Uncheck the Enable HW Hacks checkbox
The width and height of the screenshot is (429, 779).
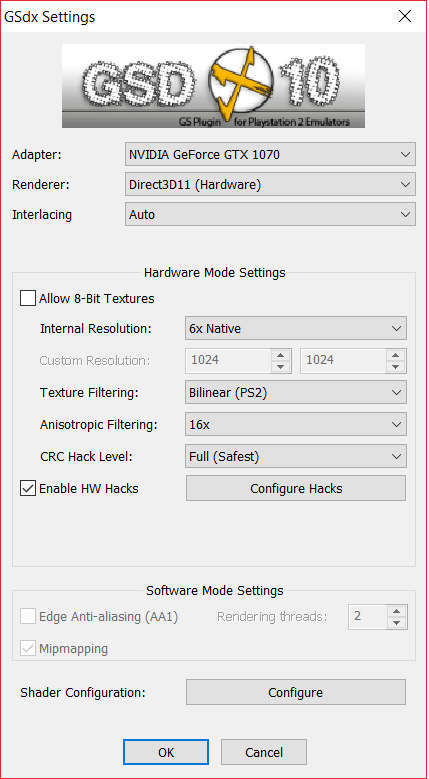[28, 488]
